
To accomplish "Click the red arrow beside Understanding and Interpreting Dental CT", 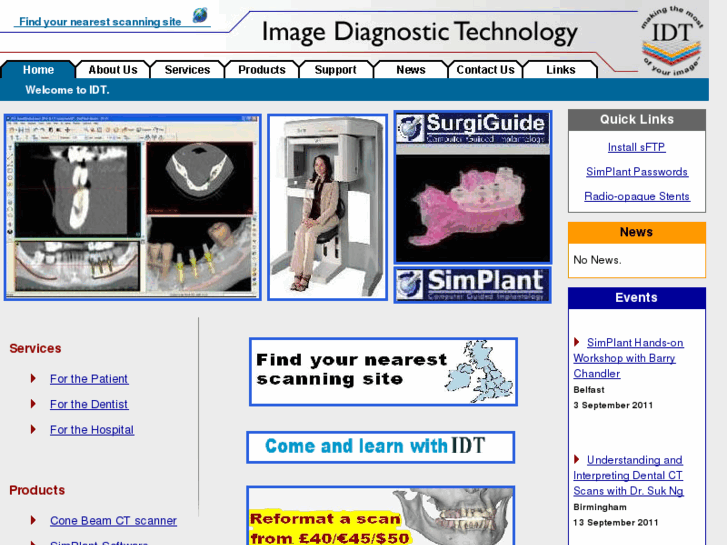I will coord(577,460).
